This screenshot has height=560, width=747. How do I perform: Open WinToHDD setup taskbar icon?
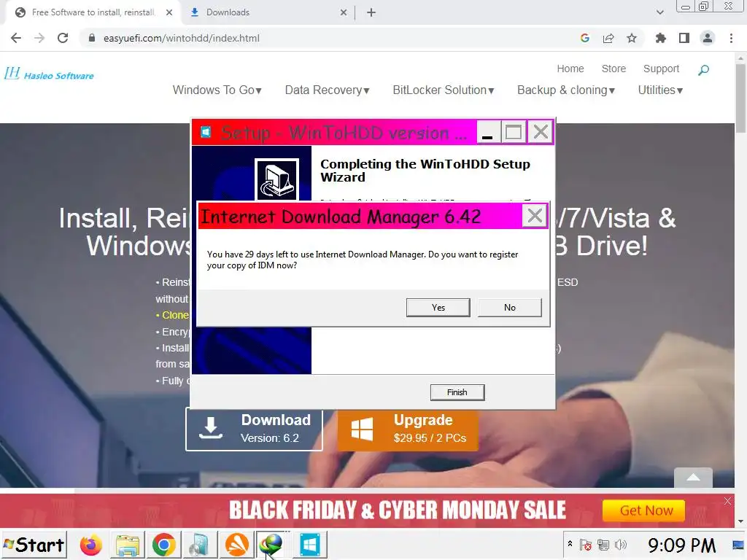(x=309, y=545)
